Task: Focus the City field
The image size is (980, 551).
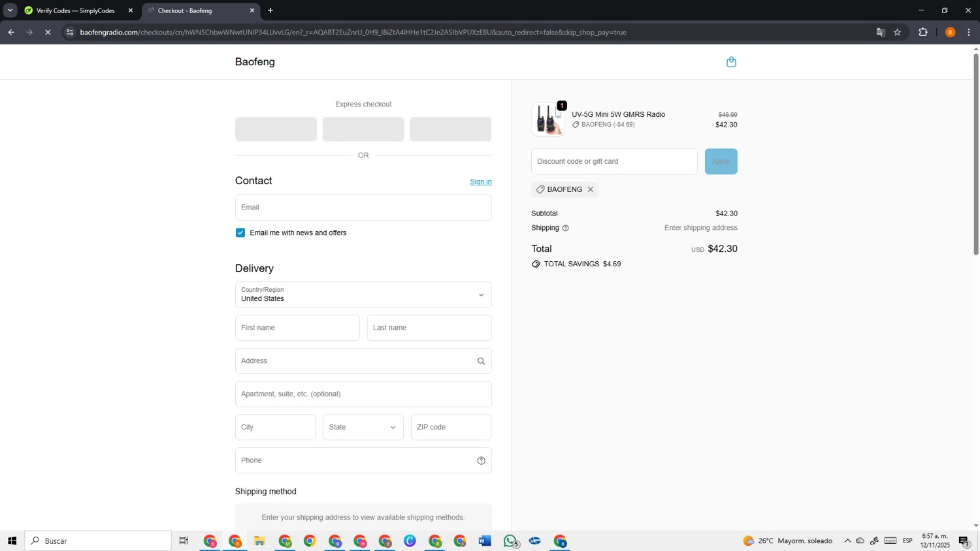Action: (x=276, y=427)
